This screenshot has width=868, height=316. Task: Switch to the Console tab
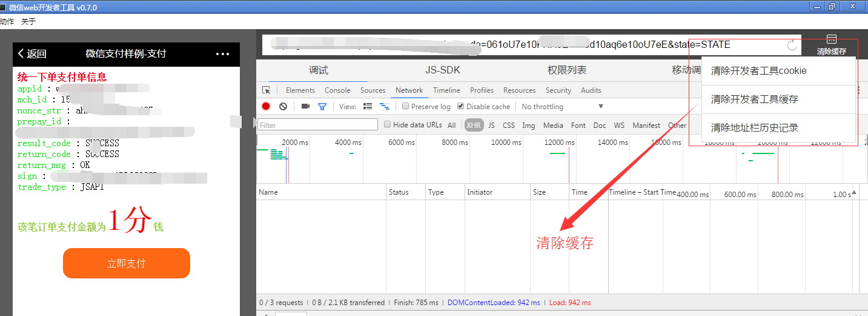click(337, 90)
